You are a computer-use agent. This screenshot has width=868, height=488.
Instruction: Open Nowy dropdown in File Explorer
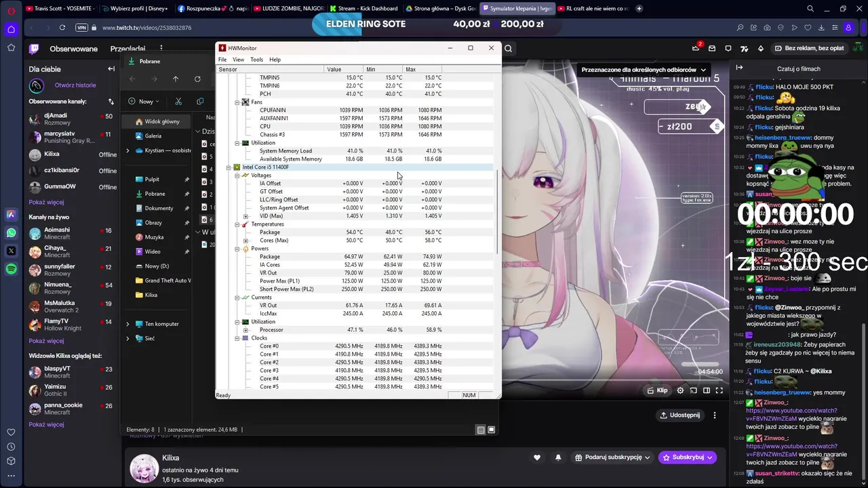pos(144,101)
